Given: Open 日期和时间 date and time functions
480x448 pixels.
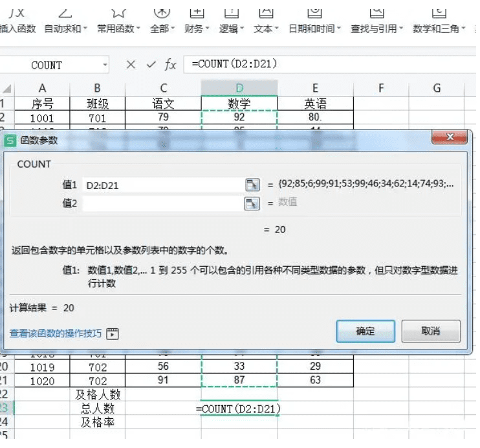Looking at the screenshot, I should coord(314,22).
